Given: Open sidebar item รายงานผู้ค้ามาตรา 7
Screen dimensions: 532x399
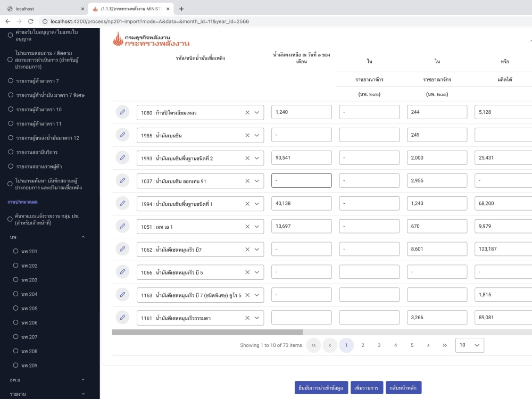Looking at the screenshot, I should coord(37,81).
